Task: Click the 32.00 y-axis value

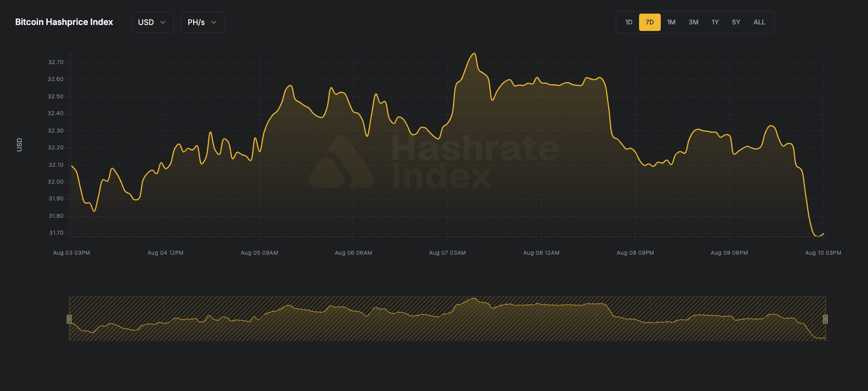Action: click(56, 182)
